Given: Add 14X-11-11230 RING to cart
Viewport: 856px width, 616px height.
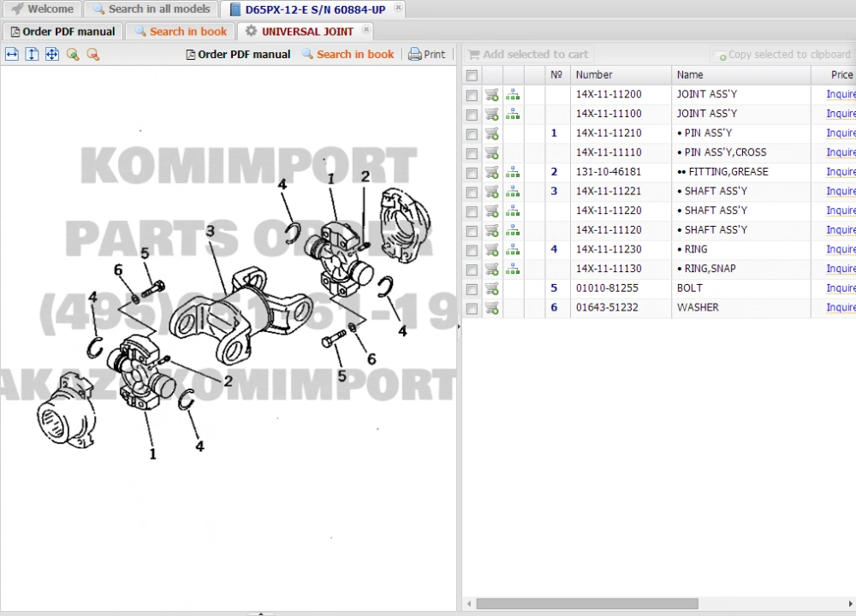Looking at the screenshot, I should point(492,249).
